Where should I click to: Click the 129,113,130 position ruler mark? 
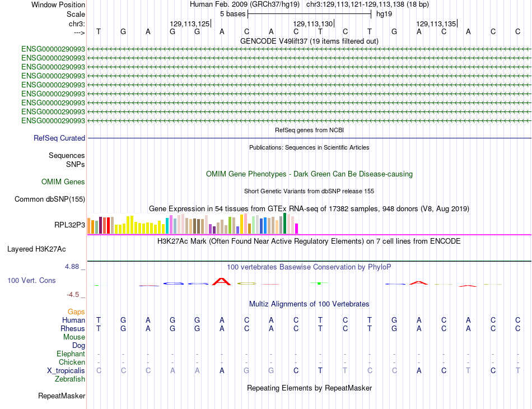pos(314,24)
